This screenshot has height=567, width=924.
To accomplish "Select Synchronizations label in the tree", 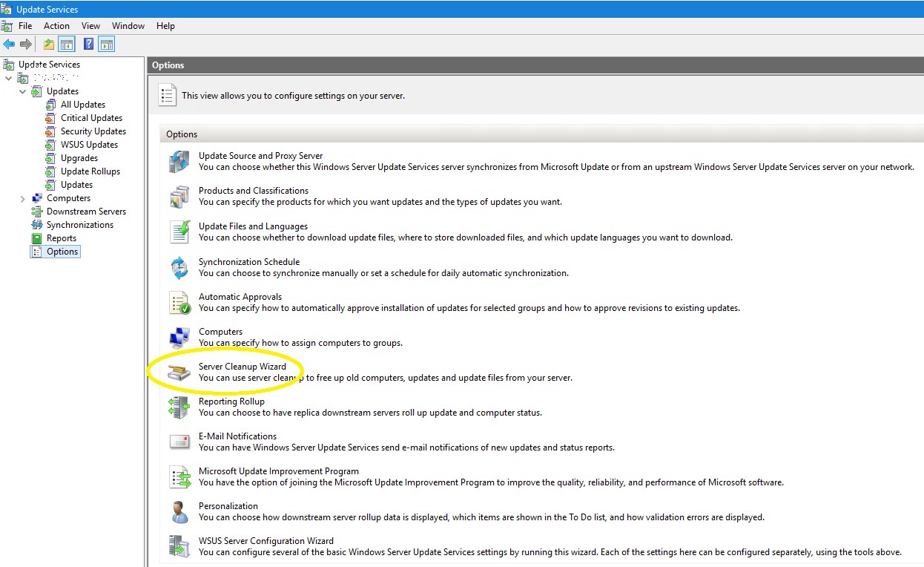I will point(80,225).
